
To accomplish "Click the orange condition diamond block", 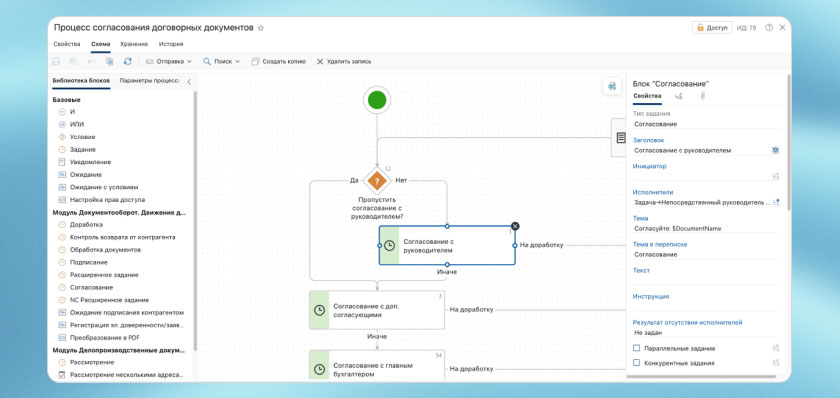I will pos(377,181).
